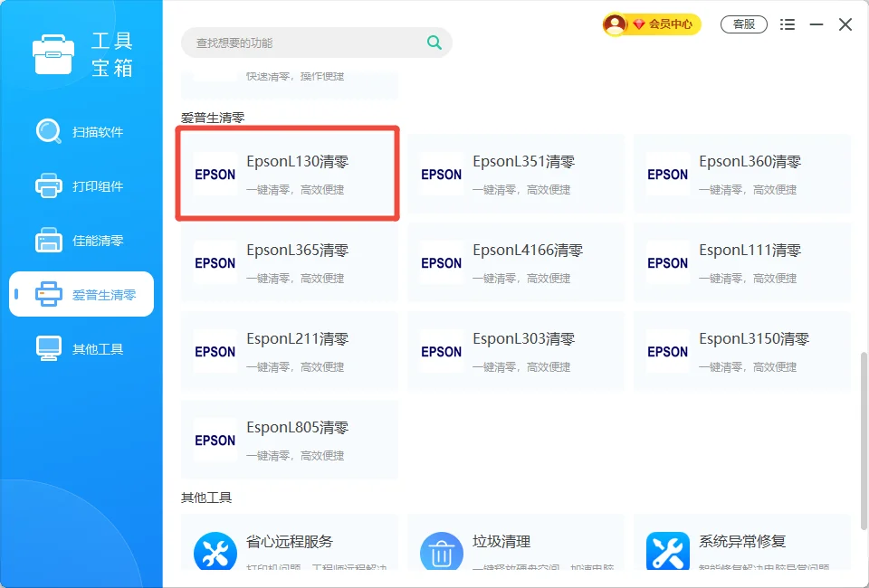The height and width of the screenshot is (588, 869).
Task: Click the member avatar icon beside 会员中心
Action: pyautogui.click(x=613, y=24)
